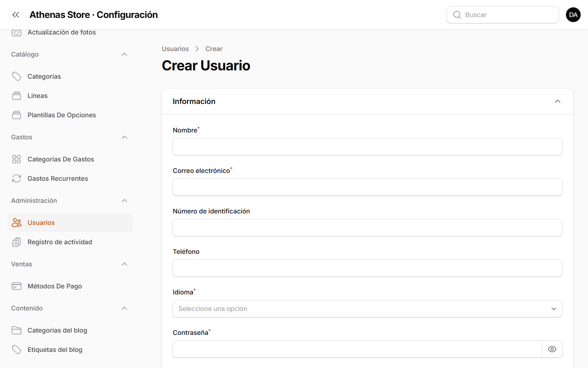Click the Contraseña input field
The image size is (588, 368).
357,349
